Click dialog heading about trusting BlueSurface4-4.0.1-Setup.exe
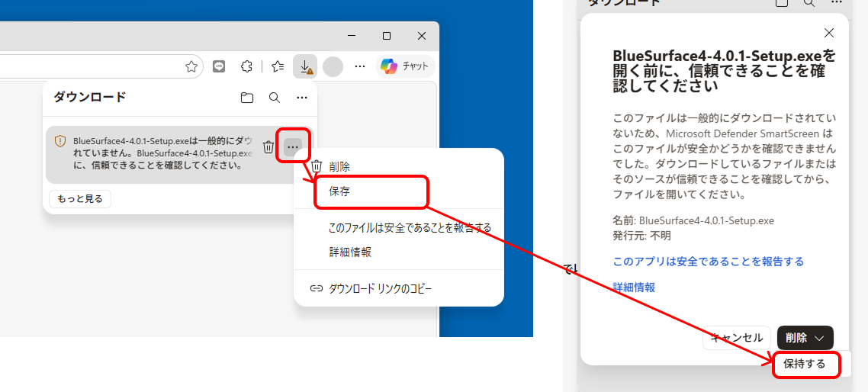 [x=724, y=71]
